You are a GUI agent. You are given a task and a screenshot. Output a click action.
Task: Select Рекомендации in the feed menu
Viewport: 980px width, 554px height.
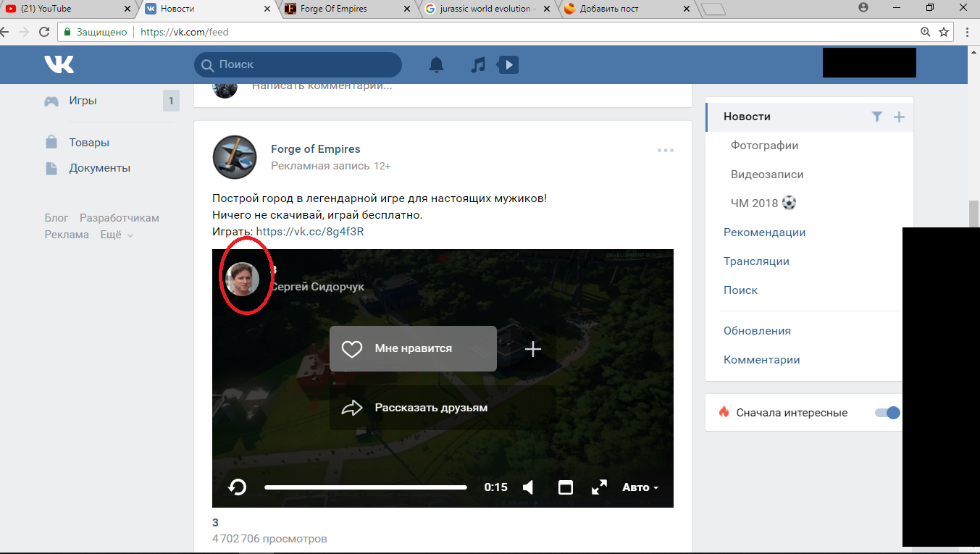click(765, 232)
